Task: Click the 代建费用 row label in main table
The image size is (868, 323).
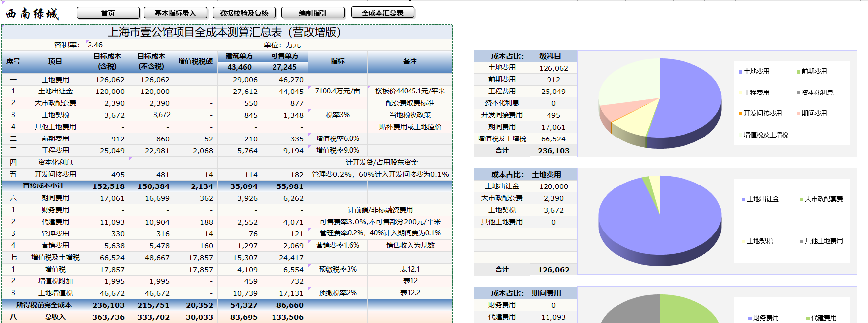Action: pyautogui.click(x=55, y=222)
